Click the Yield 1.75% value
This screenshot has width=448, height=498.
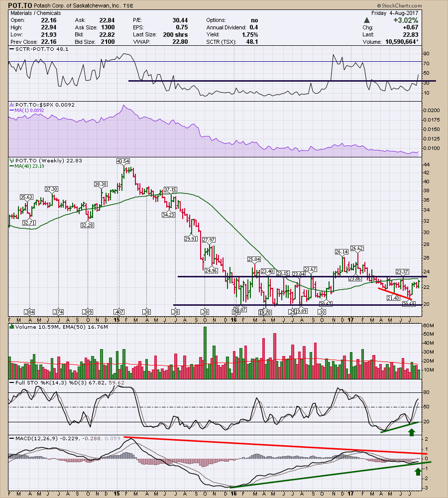250,35
